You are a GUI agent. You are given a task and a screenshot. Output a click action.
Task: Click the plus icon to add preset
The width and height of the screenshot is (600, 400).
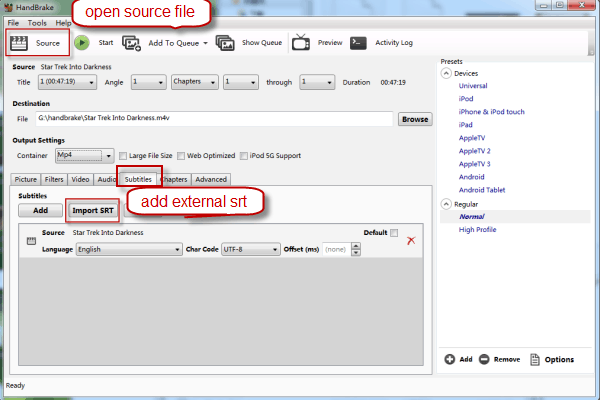[450, 359]
